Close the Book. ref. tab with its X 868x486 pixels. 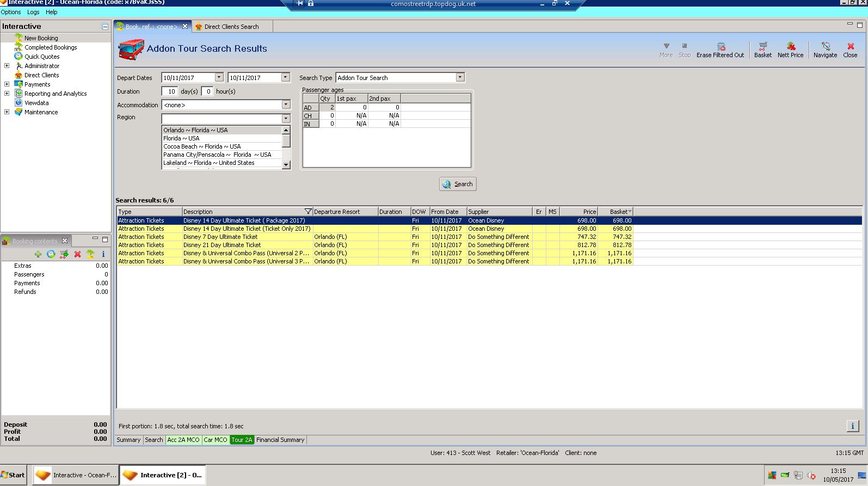pos(185,26)
